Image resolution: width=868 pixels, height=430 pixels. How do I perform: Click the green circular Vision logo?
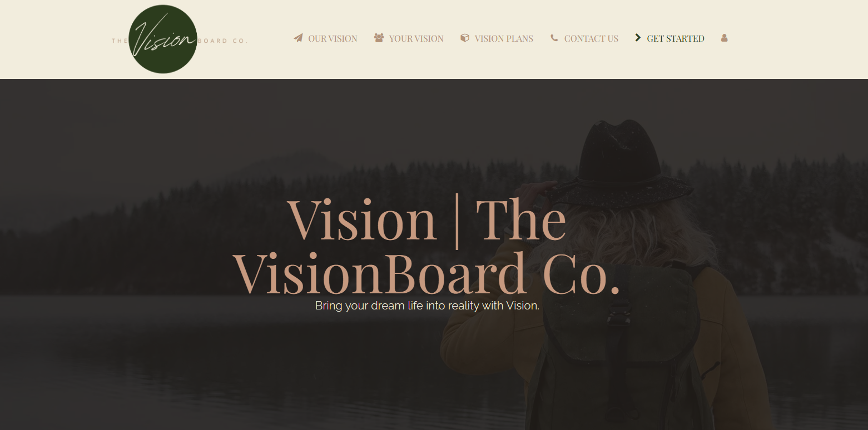pos(163,39)
